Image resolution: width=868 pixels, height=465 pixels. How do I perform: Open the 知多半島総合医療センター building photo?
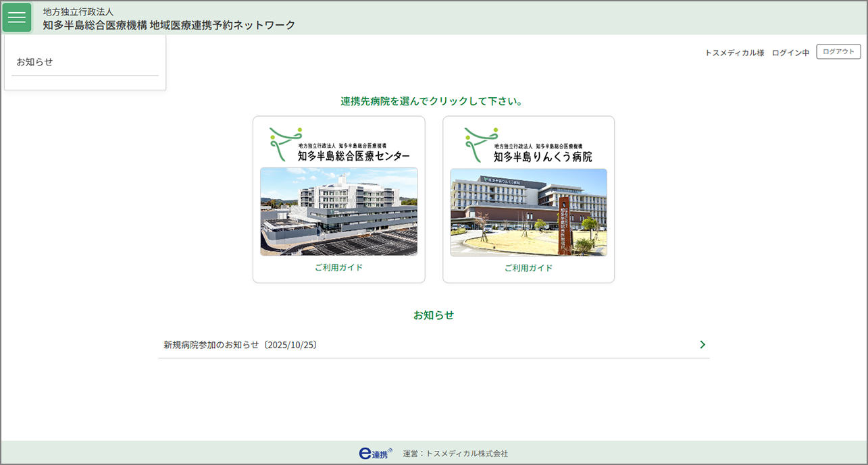coord(338,211)
